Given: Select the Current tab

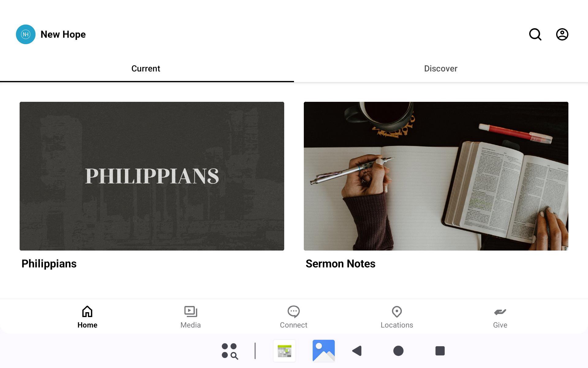Looking at the screenshot, I should (146, 69).
